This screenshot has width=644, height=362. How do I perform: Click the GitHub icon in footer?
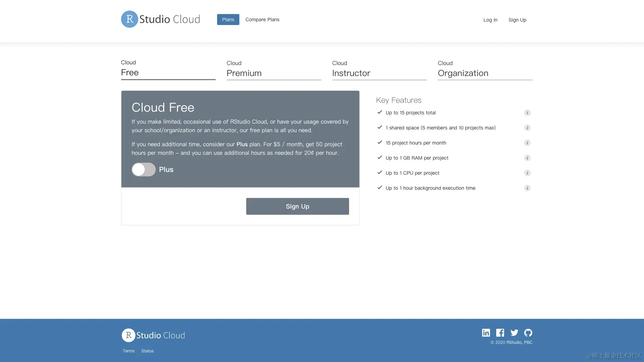(528, 332)
